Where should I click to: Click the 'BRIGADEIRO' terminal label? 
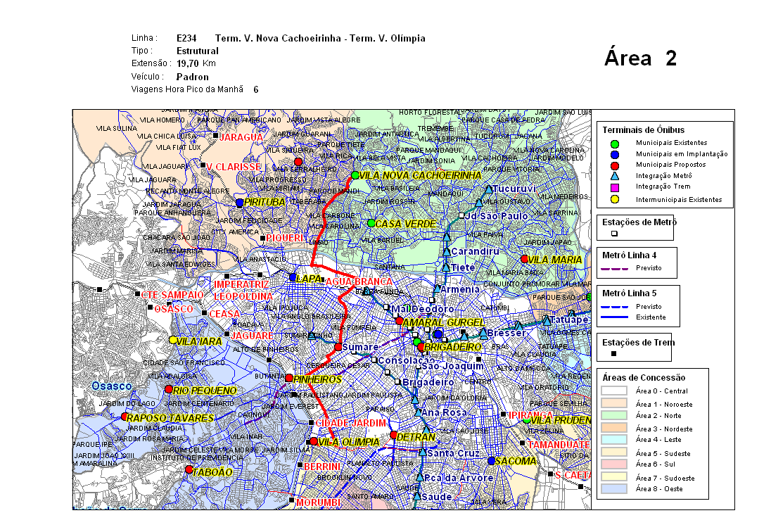452,347
